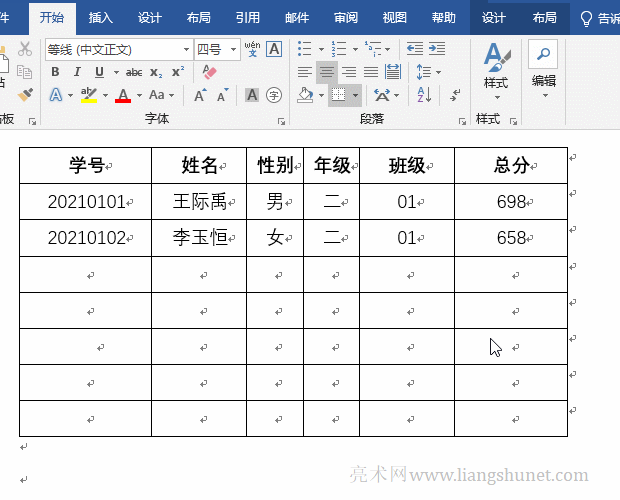Toggle center alignment
620x500 pixels.
click(327, 72)
